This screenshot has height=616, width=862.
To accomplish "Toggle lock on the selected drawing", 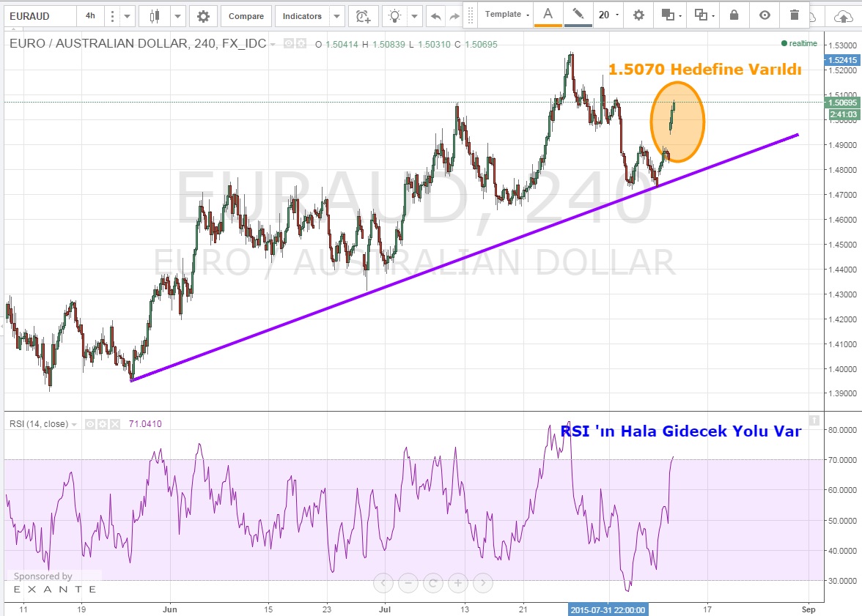I will [x=734, y=15].
